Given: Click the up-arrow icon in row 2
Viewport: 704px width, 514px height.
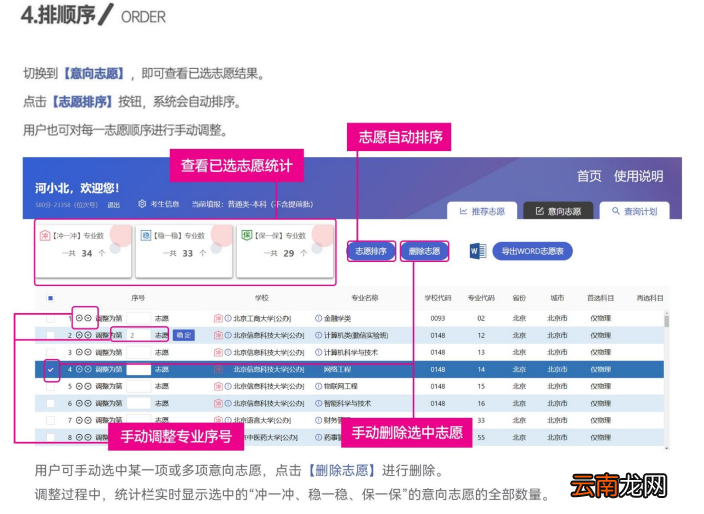Looking at the screenshot, I should (x=79, y=335).
